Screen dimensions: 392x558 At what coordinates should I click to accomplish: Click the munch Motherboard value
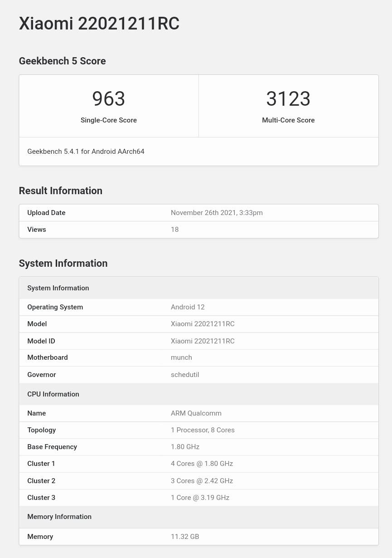pos(181,357)
